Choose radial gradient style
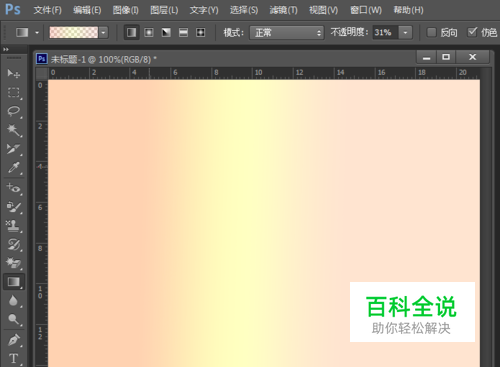 pyautogui.click(x=149, y=32)
